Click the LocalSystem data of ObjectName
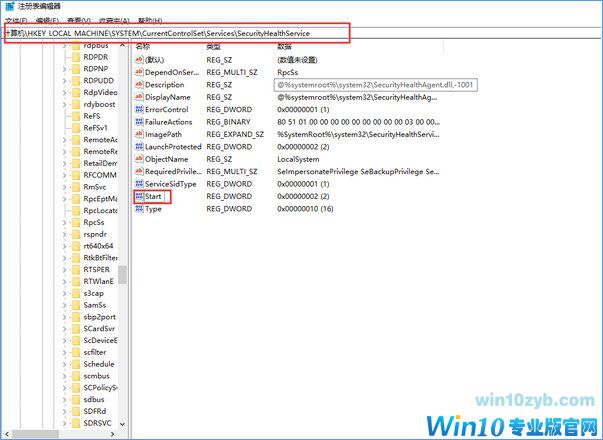This screenshot has width=603, height=440. [x=298, y=159]
